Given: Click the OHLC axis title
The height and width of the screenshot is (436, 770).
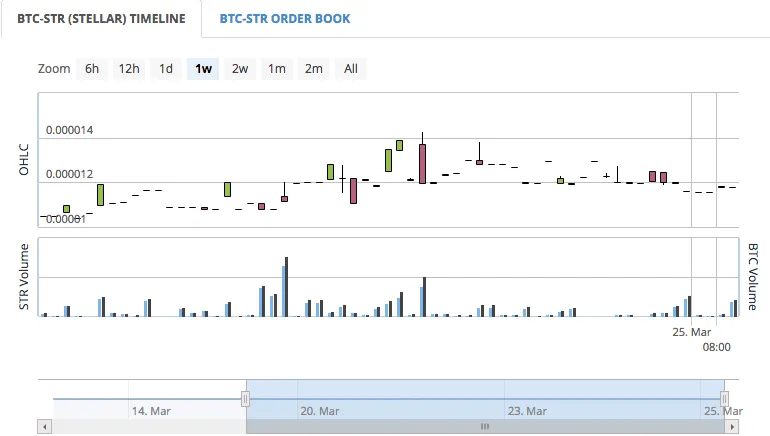Looking at the screenshot, I should [x=24, y=160].
